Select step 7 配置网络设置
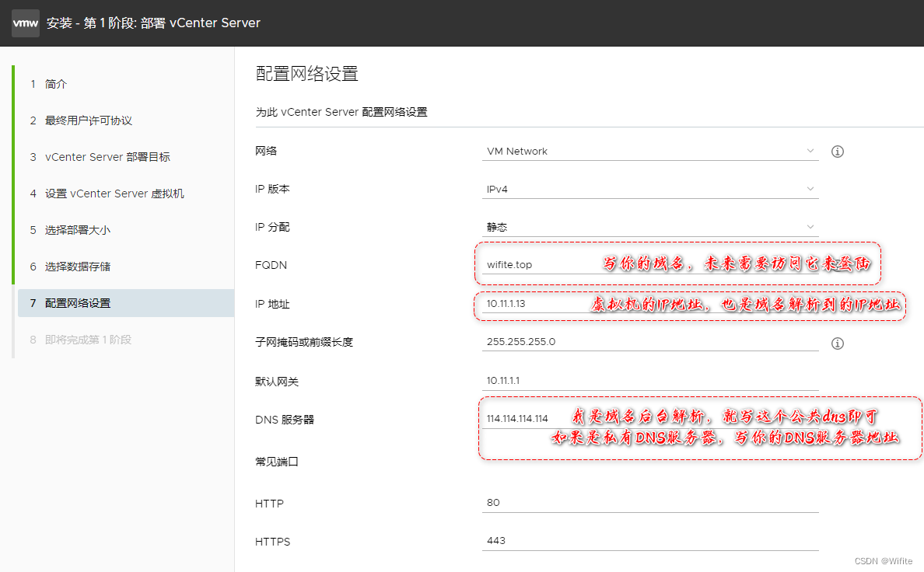924x572 pixels. pyautogui.click(x=126, y=303)
